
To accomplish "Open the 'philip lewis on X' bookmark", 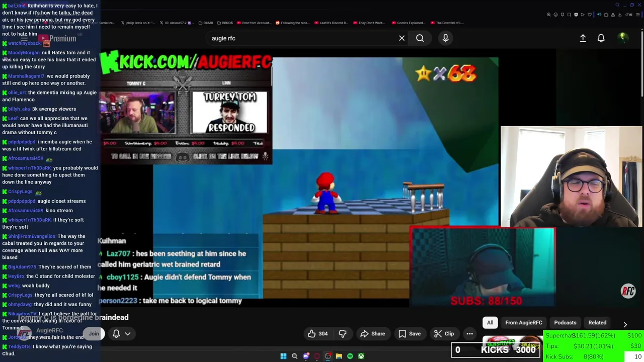I will click(138, 23).
